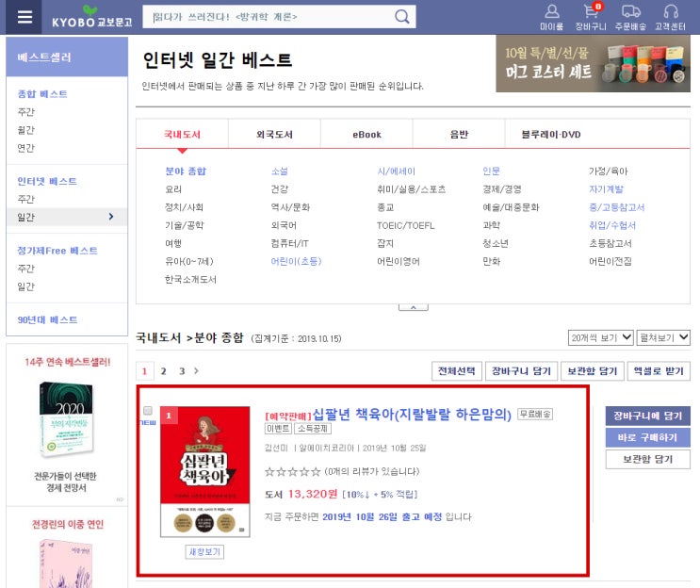
Task: Select 일간 under 인터넷 베스트
Action: [67, 217]
